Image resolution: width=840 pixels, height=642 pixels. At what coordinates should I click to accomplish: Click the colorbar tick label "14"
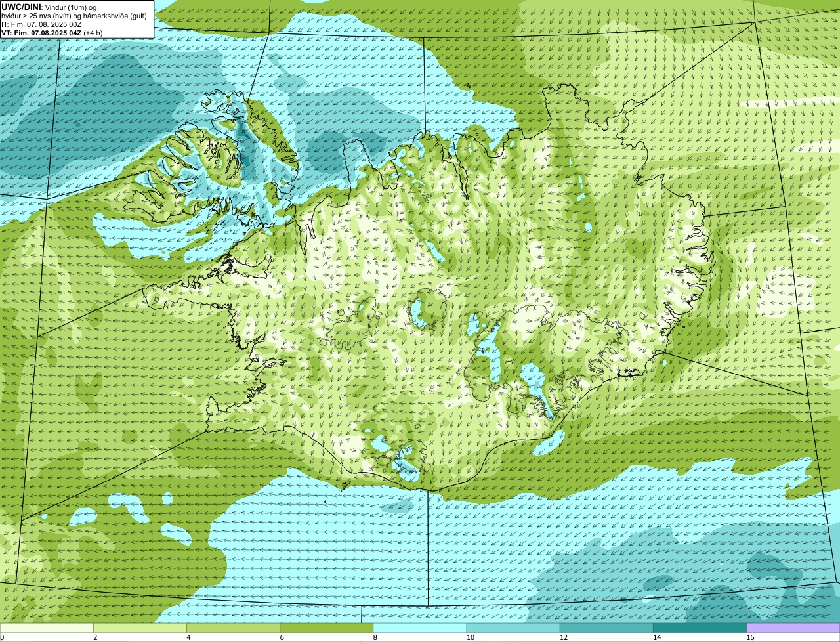(656, 637)
